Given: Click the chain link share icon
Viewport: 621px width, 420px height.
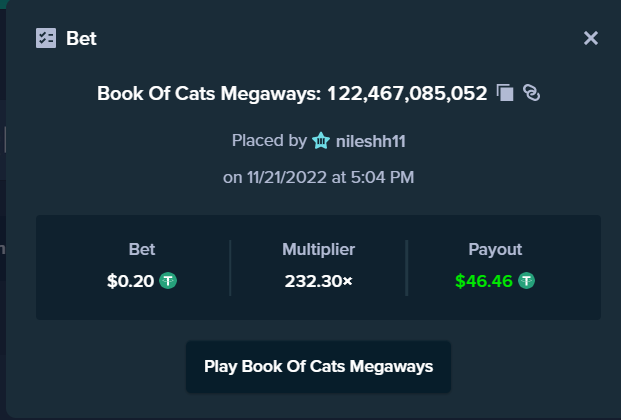Looking at the screenshot, I should tap(531, 93).
